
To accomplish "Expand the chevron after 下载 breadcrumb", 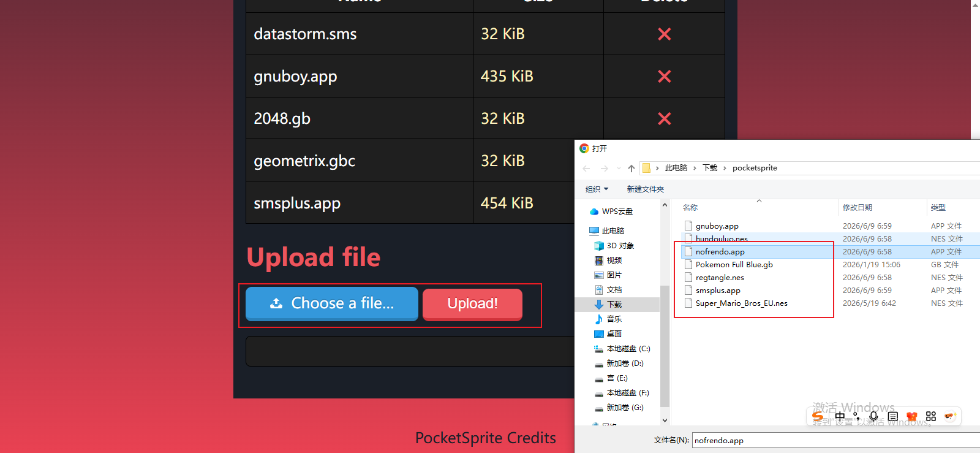I will pos(725,168).
